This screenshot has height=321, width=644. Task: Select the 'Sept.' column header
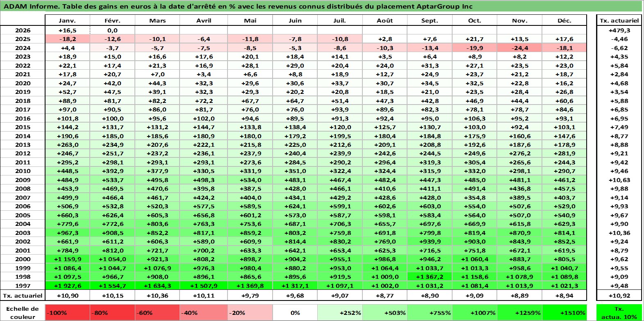pos(430,20)
